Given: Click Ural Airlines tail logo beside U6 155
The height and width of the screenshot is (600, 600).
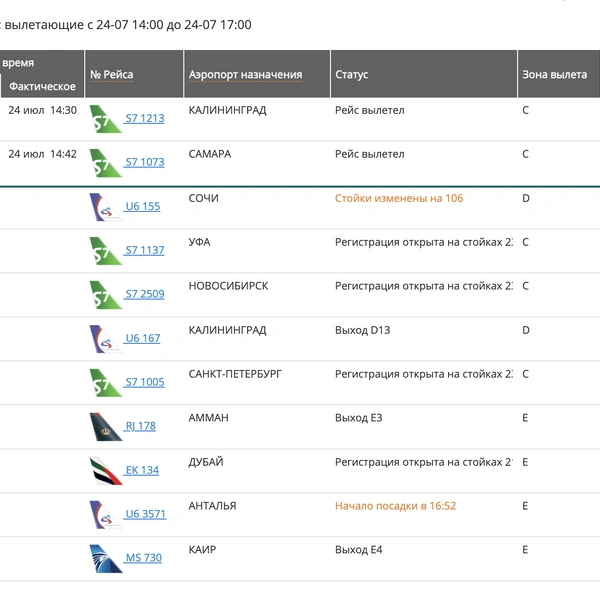Looking at the screenshot, I should [x=106, y=207].
